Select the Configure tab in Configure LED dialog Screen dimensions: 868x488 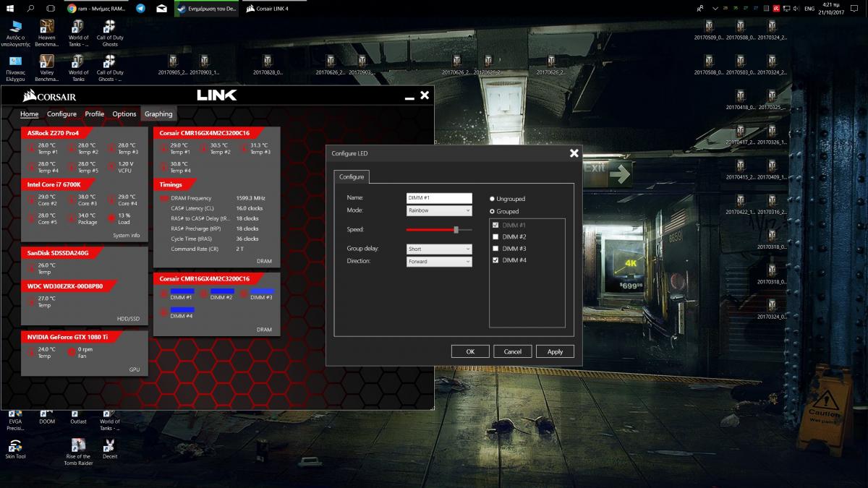[352, 176]
